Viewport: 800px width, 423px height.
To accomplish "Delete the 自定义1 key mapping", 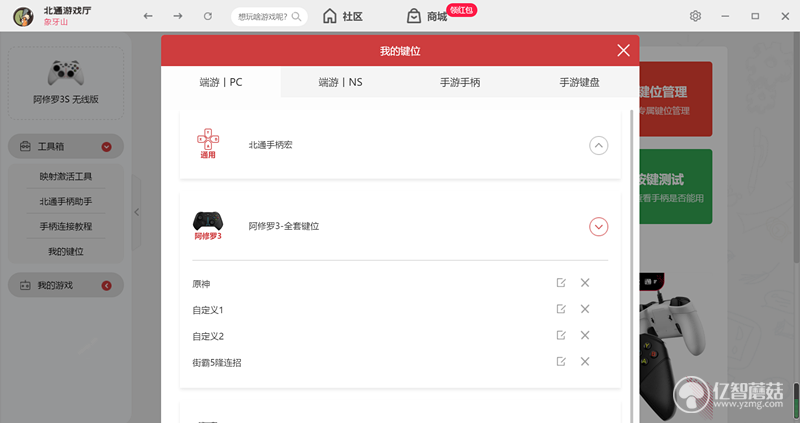I will (x=585, y=309).
